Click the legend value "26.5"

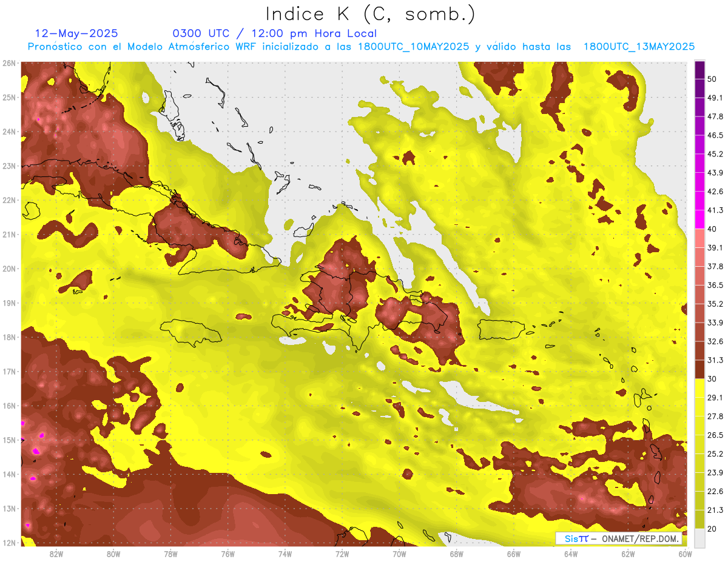pyautogui.click(x=715, y=435)
